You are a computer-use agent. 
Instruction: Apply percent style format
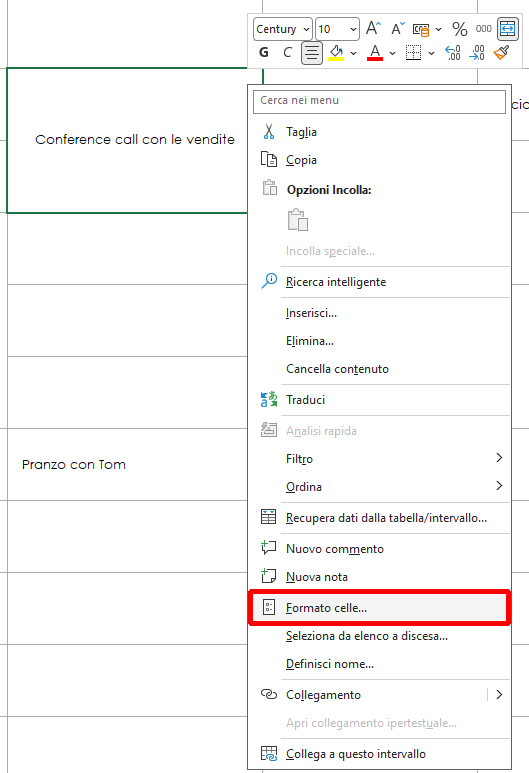point(459,29)
